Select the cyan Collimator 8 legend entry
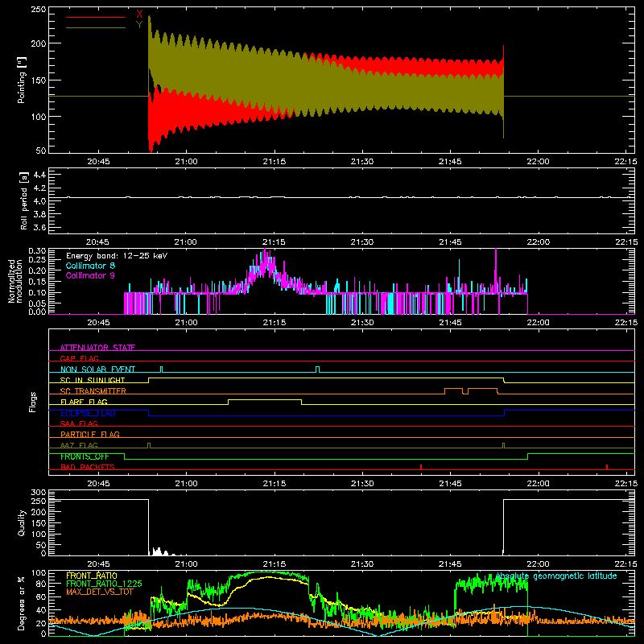Viewport: 644px width, 644px height. (90, 266)
